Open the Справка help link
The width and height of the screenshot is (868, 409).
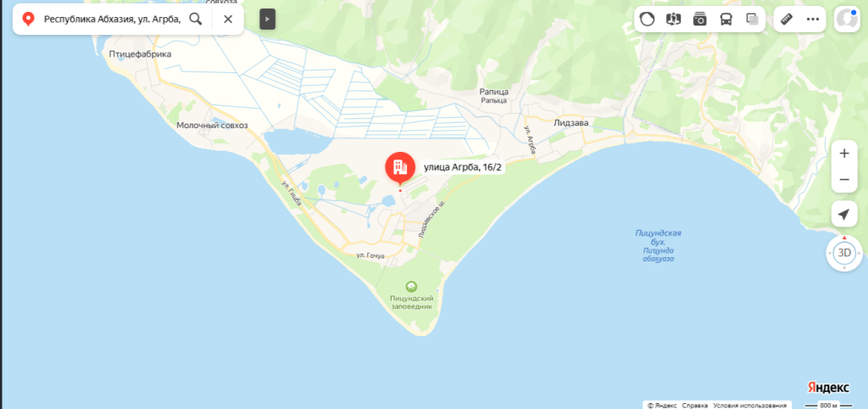pos(694,405)
